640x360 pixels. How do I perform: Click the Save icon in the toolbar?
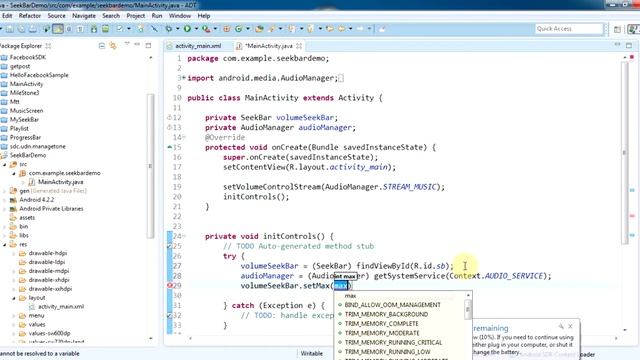9,29
